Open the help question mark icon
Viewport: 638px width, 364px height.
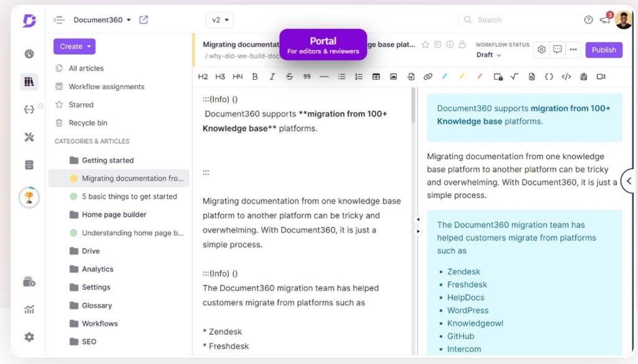pos(588,19)
